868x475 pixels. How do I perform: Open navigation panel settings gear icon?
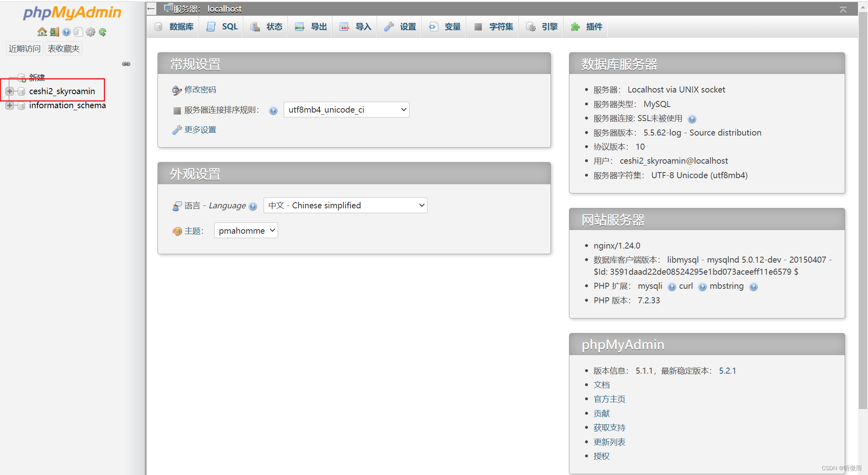tap(90, 32)
